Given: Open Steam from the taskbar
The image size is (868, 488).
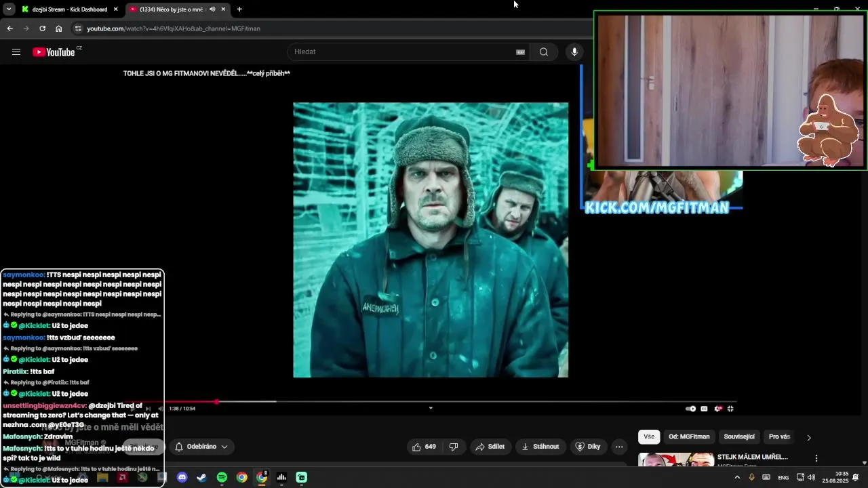Looking at the screenshot, I should pyautogui.click(x=201, y=478).
